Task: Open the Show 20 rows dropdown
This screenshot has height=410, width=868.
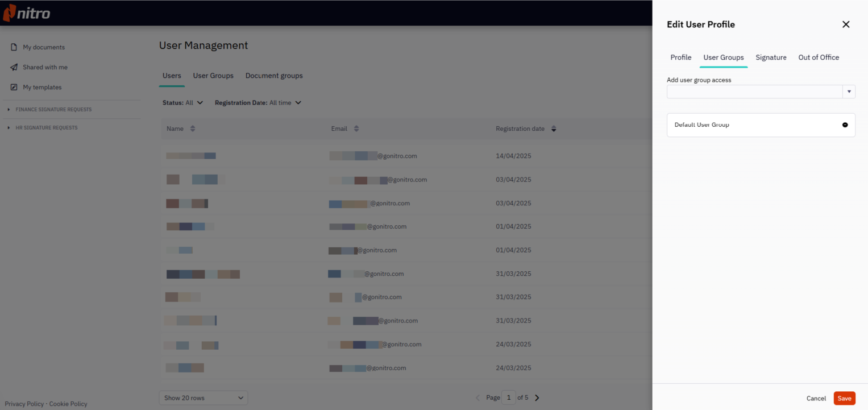Action: 203,397
